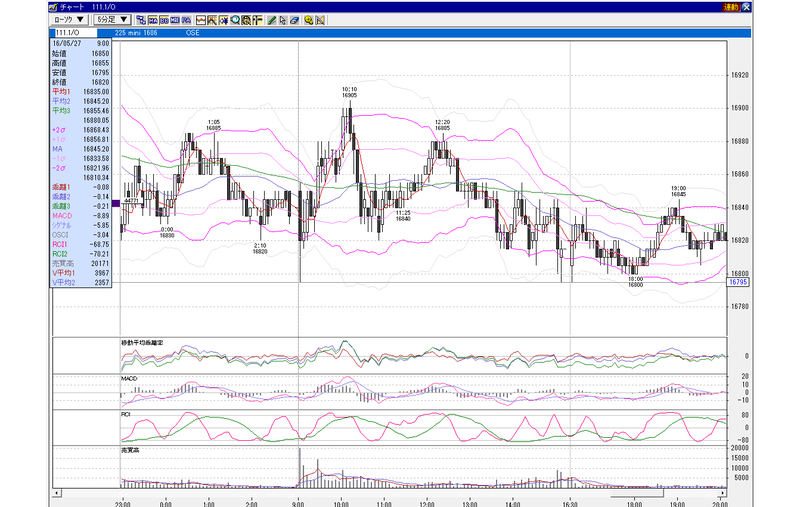Select the eraser tool

point(294,20)
